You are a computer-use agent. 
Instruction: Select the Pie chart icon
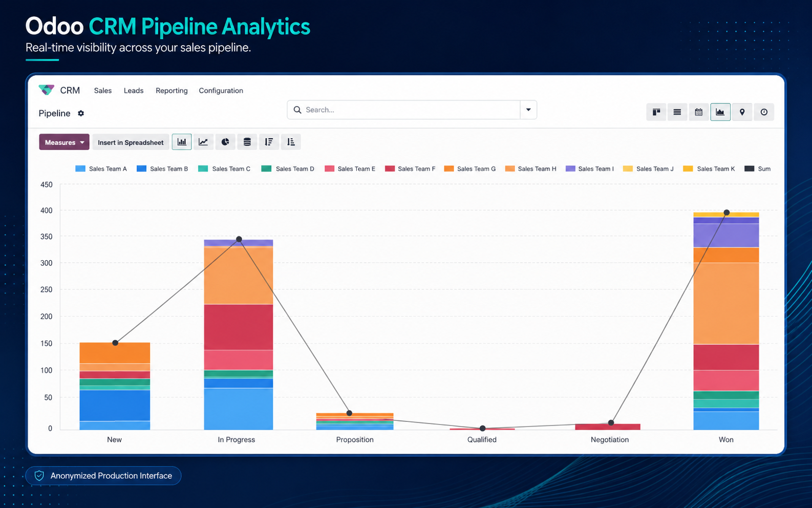point(225,142)
